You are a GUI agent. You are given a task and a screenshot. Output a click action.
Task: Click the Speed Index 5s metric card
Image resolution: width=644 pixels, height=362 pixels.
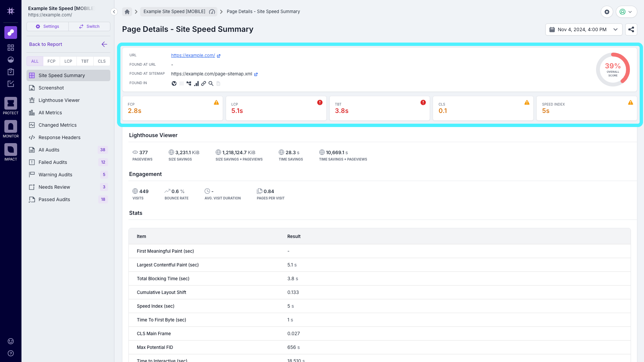[587, 108]
